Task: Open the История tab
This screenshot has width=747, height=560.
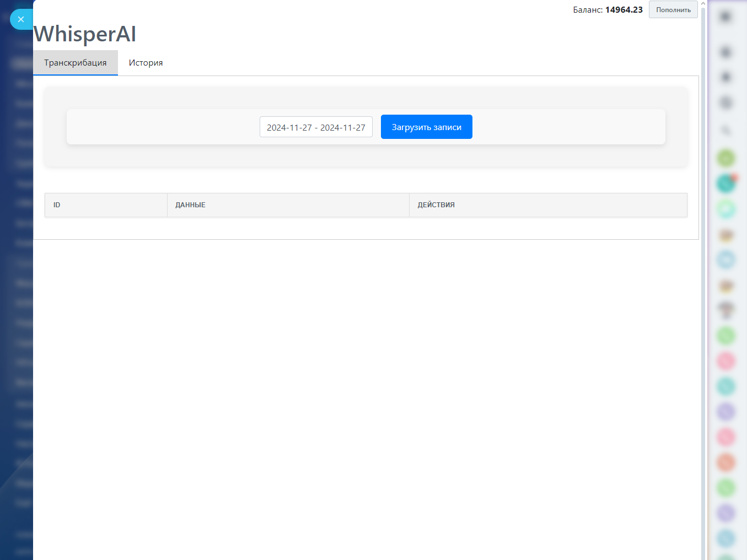Action: [x=146, y=63]
